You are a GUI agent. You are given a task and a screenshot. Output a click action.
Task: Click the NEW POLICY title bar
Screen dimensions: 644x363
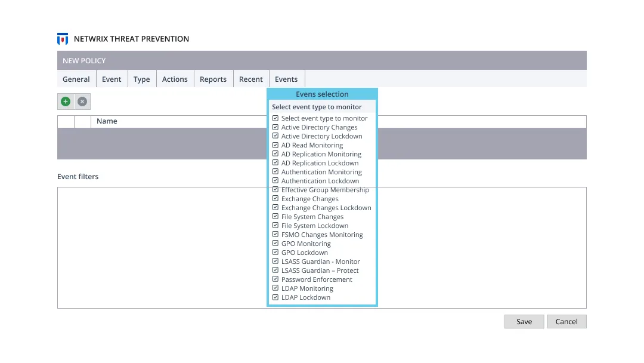coord(321,60)
